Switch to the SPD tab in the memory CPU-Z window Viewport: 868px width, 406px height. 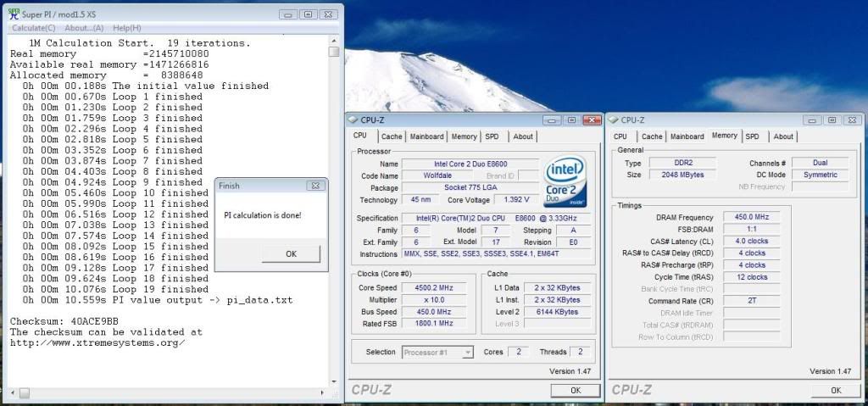[x=752, y=136]
